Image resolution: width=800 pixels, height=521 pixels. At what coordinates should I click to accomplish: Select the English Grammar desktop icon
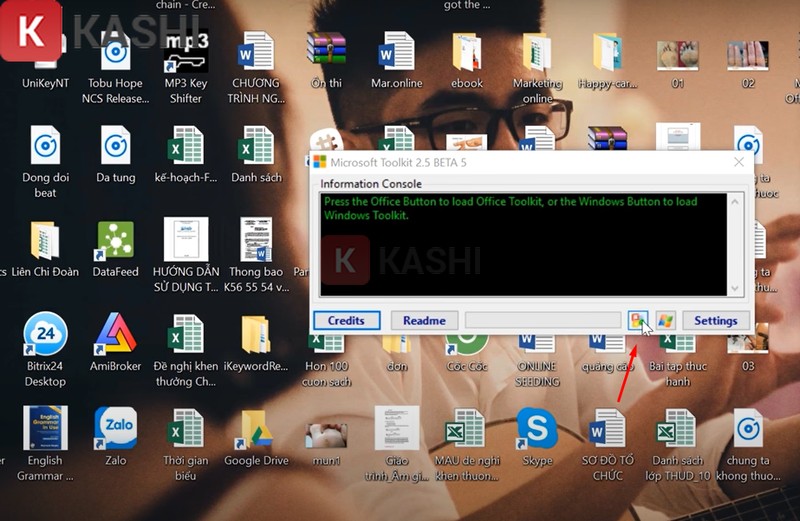coord(45,429)
